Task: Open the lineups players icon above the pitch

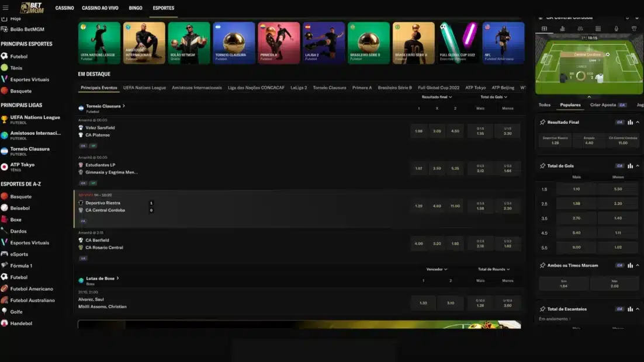Action: 580,29
